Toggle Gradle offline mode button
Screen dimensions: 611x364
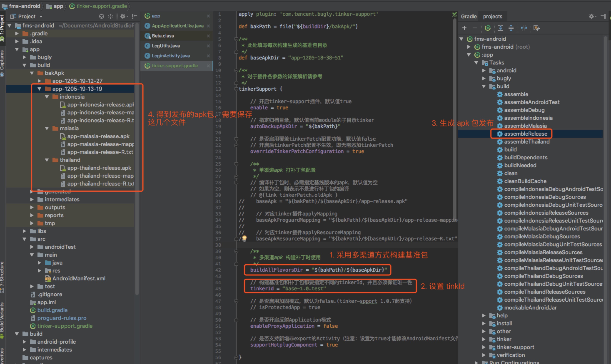pos(524,28)
